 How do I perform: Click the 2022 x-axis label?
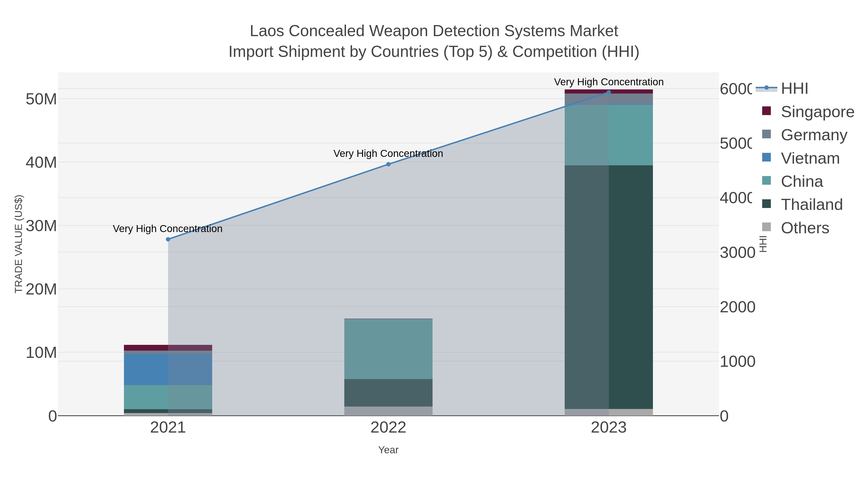click(388, 428)
